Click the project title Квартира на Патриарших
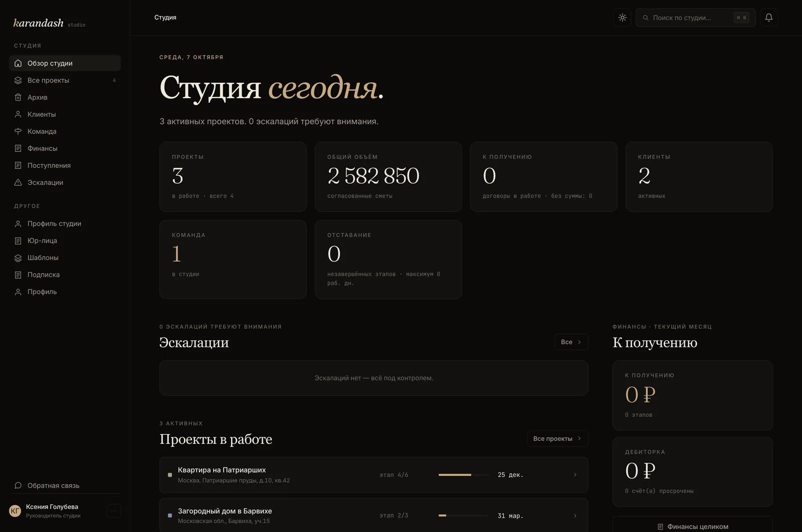Screen dimensions: 802x532 pyautogui.click(x=222, y=470)
